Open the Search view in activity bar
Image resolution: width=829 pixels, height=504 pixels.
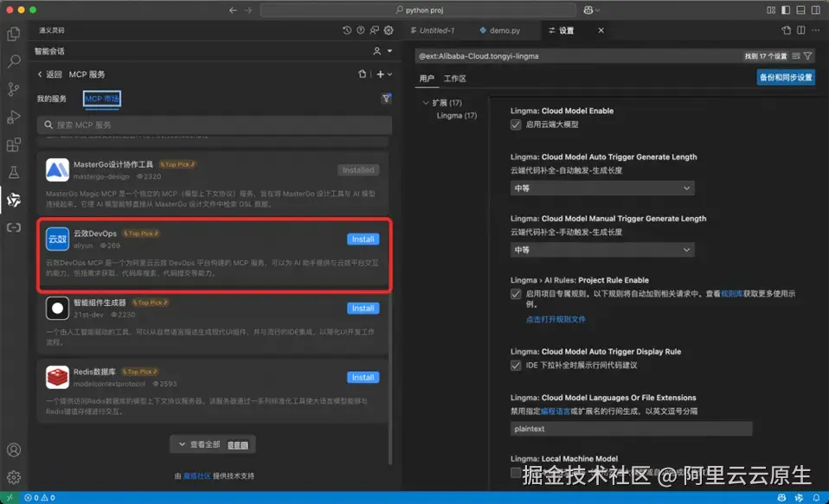tap(14, 61)
